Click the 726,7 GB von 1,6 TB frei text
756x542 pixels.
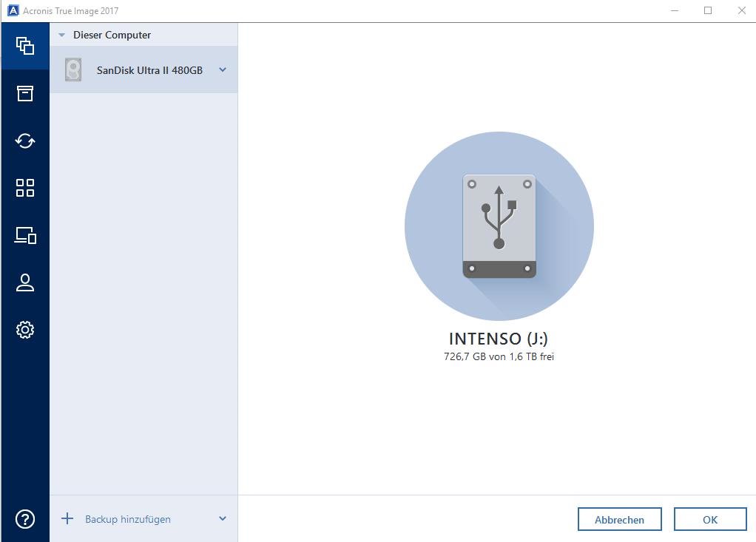click(499, 356)
